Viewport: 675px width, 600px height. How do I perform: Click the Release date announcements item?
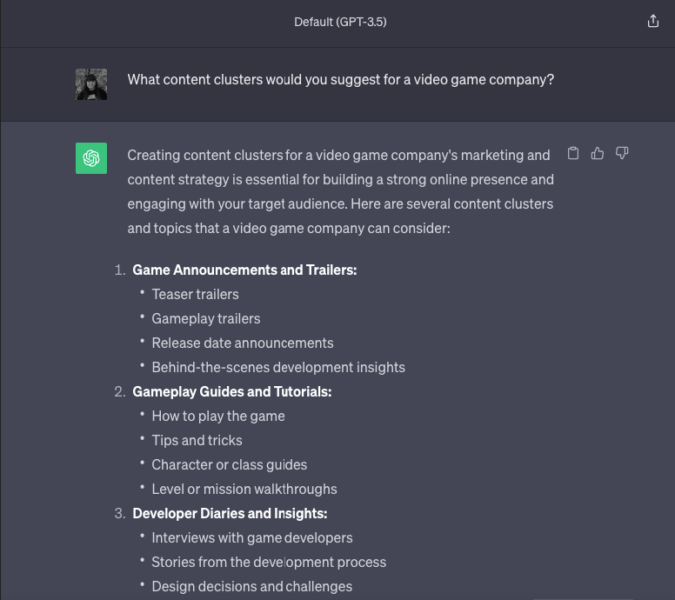click(243, 343)
